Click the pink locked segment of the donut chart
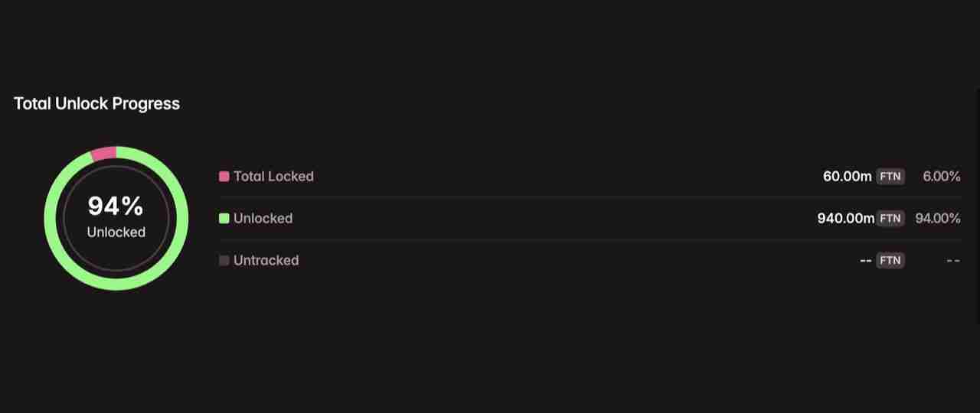The width and height of the screenshot is (980, 413). (103, 154)
